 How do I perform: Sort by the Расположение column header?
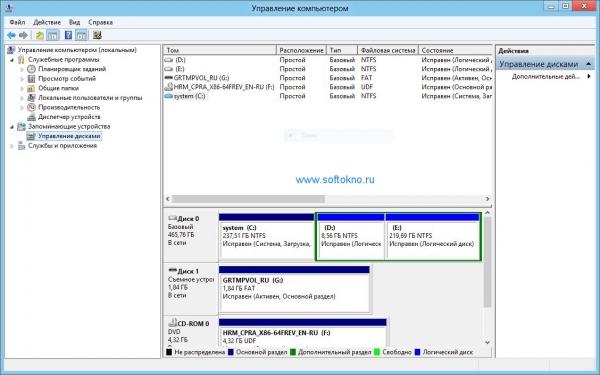(302, 50)
